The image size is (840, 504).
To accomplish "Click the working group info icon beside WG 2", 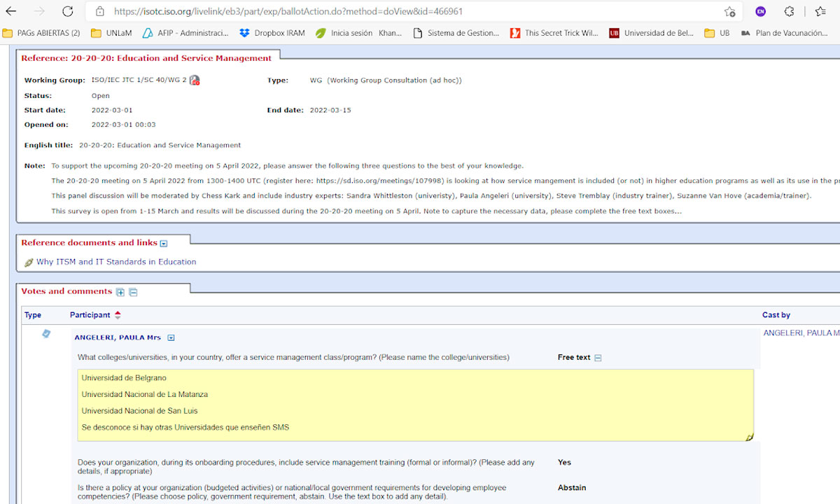I will 195,80.
